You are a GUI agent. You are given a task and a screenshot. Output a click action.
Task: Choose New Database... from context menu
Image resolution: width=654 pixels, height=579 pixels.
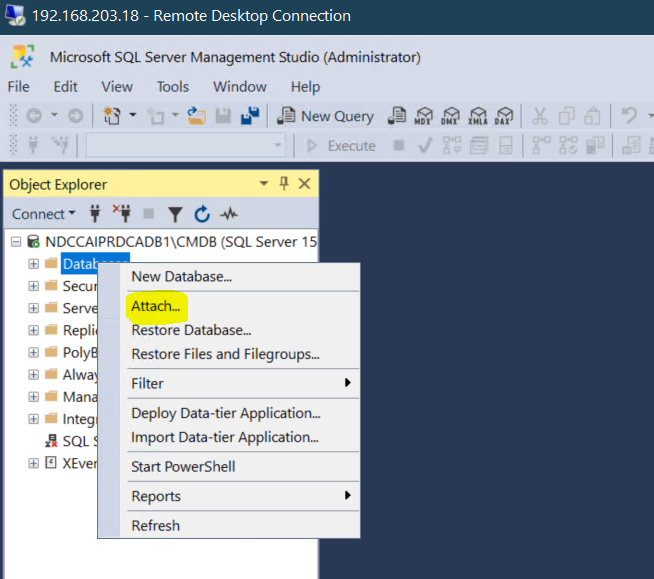pyautogui.click(x=229, y=277)
